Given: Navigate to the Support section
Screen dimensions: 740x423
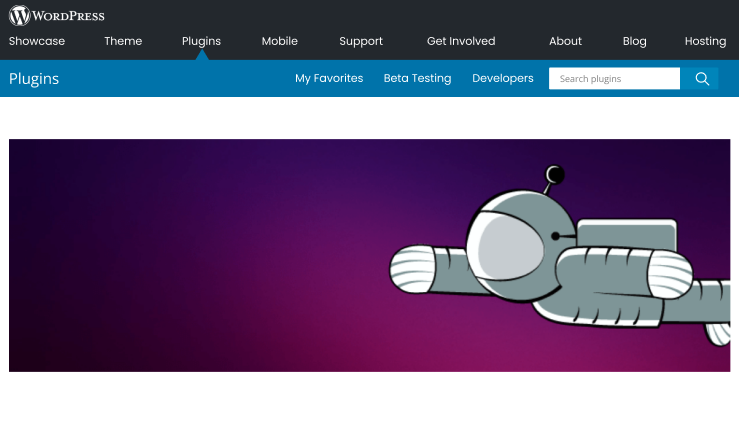Looking at the screenshot, I should (361, 41).
